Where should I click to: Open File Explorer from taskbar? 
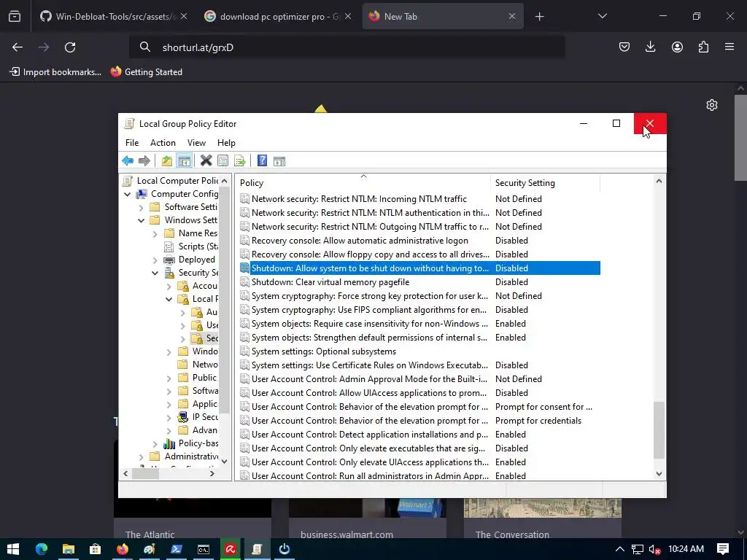tap(68, 549)
